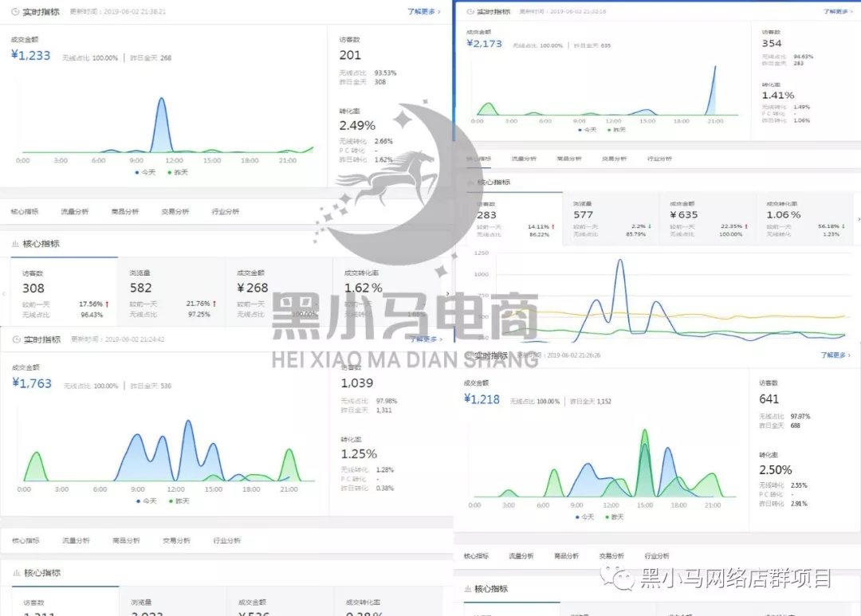This screenshot has height=616, width=861.
Task: Open 商品分析 tab in the ¥1,763 dashboard
Action: click(x=126, y=541)
